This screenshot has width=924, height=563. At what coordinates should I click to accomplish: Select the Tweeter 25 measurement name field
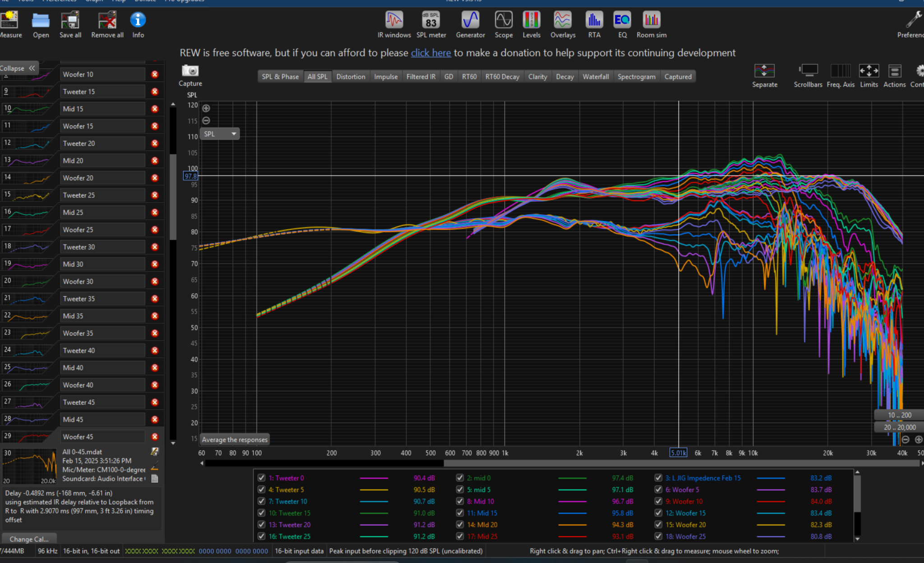pyautogui.click(x=102, y=195)
